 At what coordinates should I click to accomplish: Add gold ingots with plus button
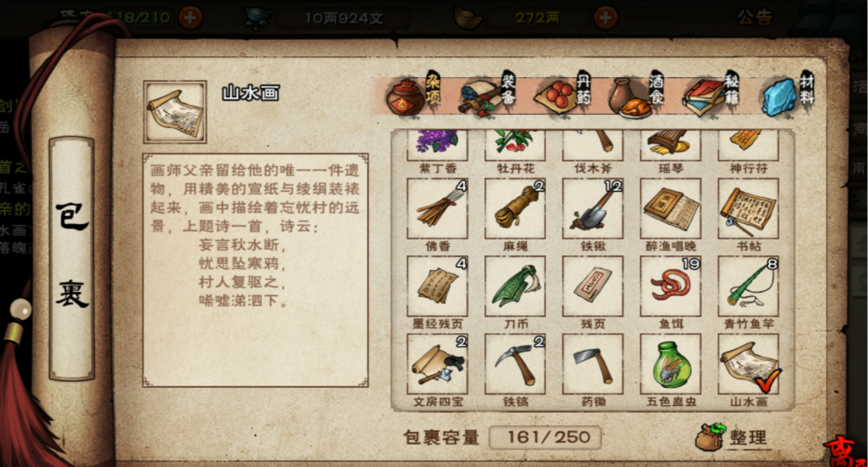pos(606,17)
